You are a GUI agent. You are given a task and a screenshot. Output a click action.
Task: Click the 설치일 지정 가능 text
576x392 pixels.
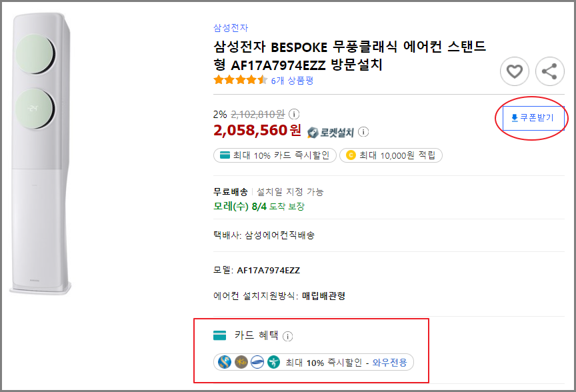290,191
